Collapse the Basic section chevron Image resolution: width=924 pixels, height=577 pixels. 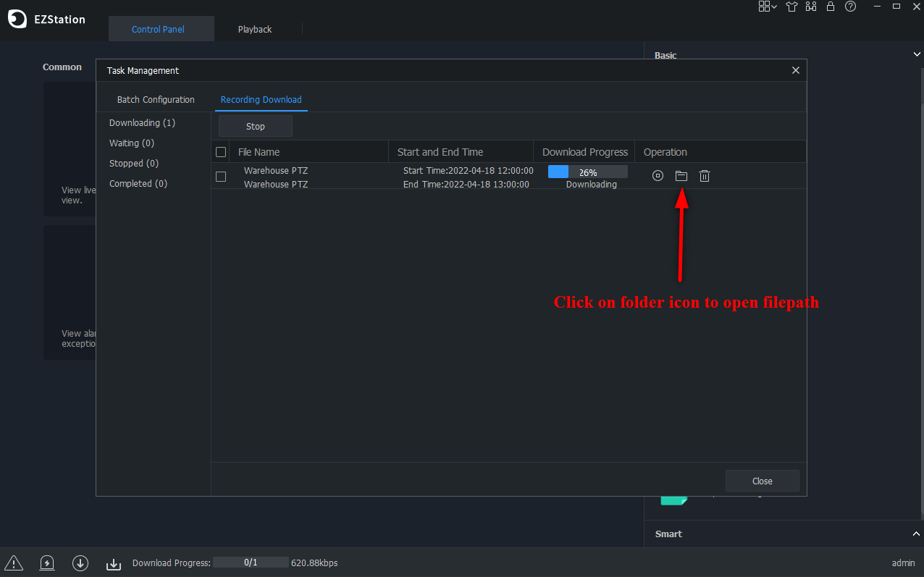[x=916, y=55]
